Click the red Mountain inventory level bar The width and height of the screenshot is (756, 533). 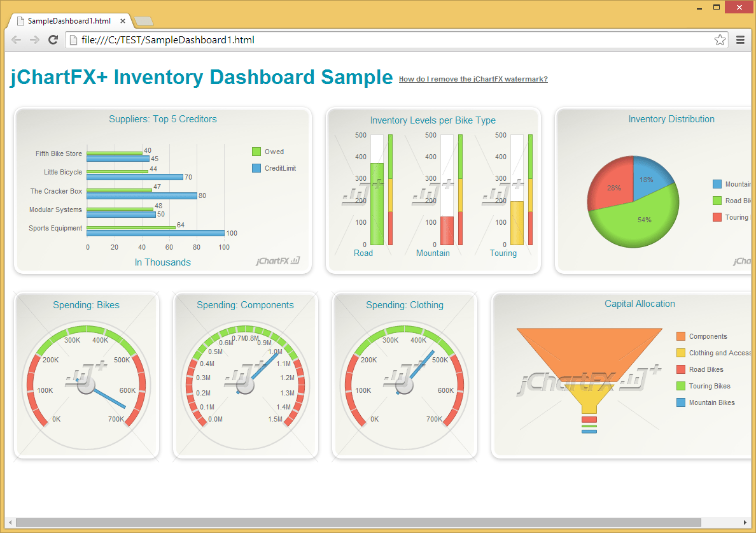(447, 231)
